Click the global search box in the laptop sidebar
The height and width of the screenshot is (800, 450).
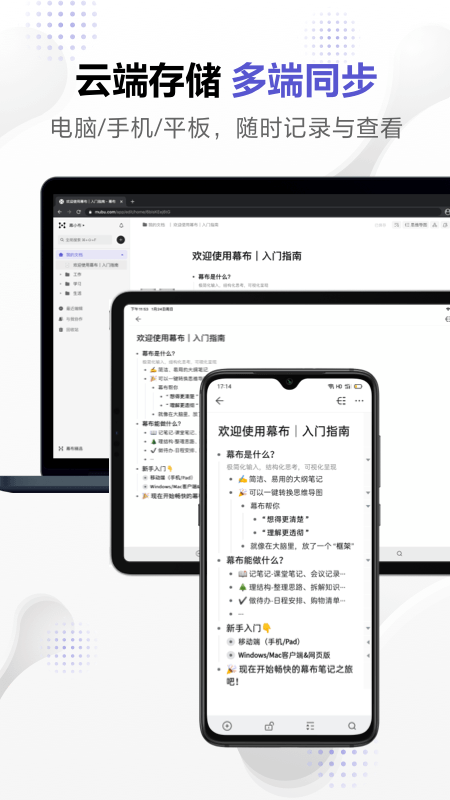(85, 240)
